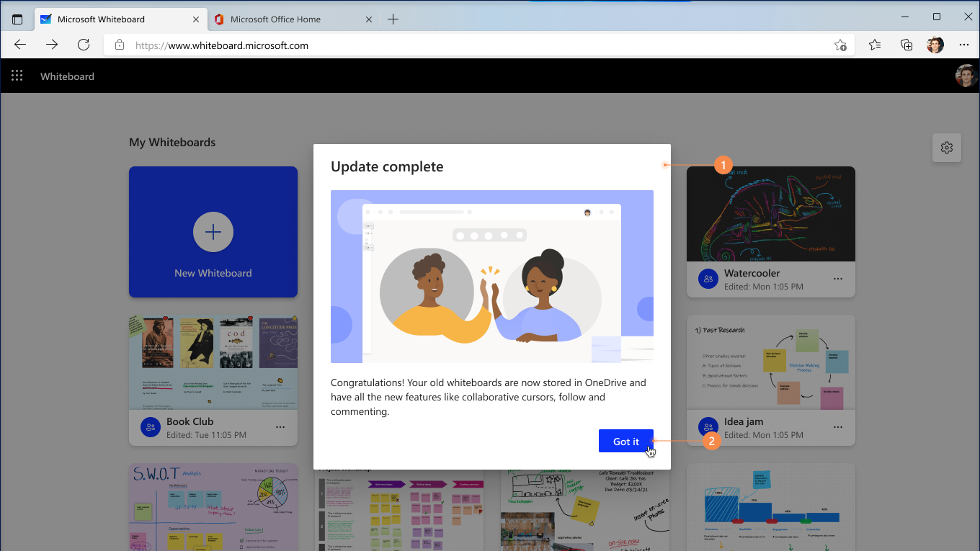Screen dimensions: 980x551
Task: Open browser settings and more menu
Action: pyautogui.click(x=964, y=45)
